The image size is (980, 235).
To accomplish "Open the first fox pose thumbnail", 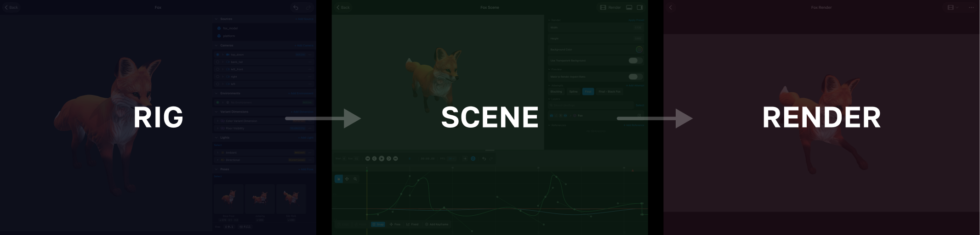I will (228, 199).
